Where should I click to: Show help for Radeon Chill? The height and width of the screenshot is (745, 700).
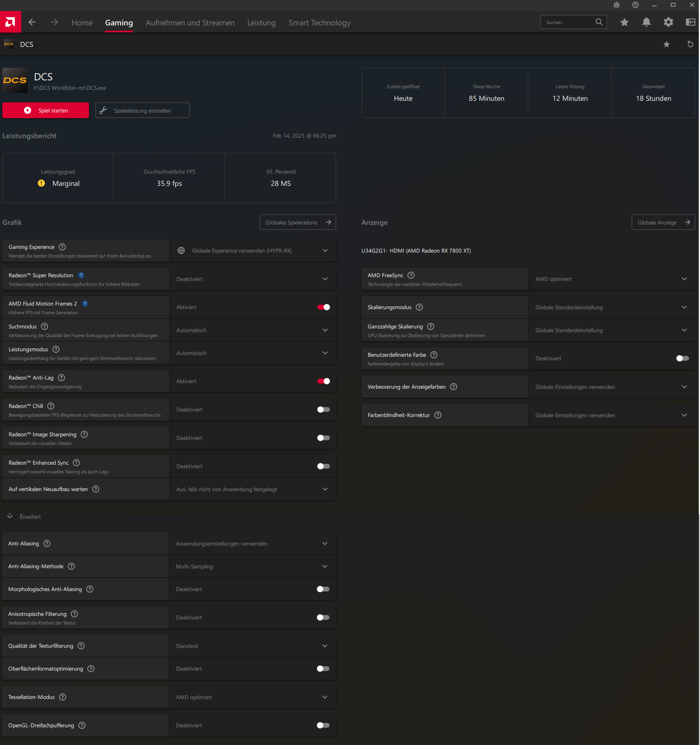51,406
